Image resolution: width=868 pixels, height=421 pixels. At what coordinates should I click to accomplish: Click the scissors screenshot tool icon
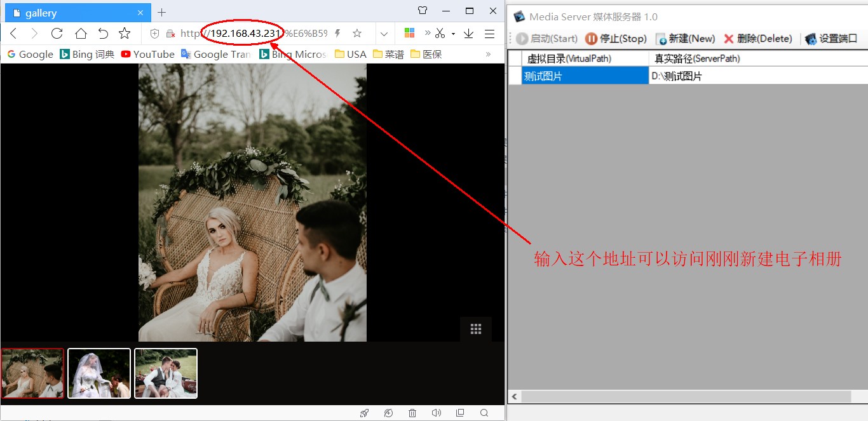[440, 34]
